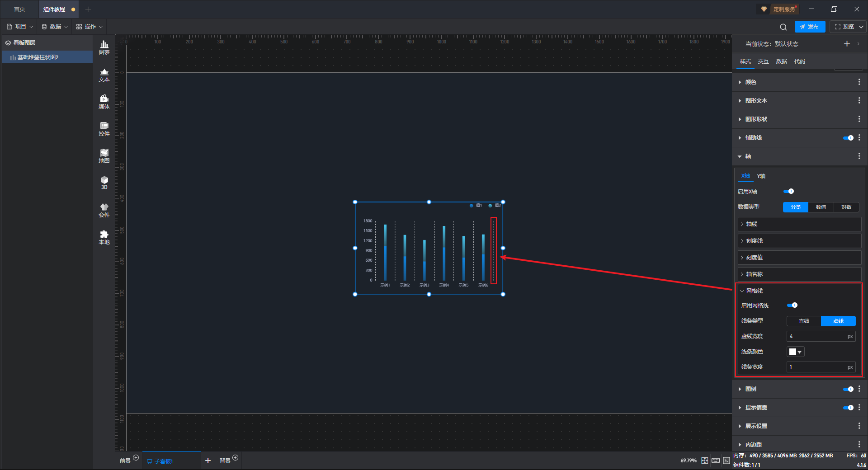This screenshot has width=868, height=470.
Task: Add a new state with the plus icon
Action: [x=847, y=44]
